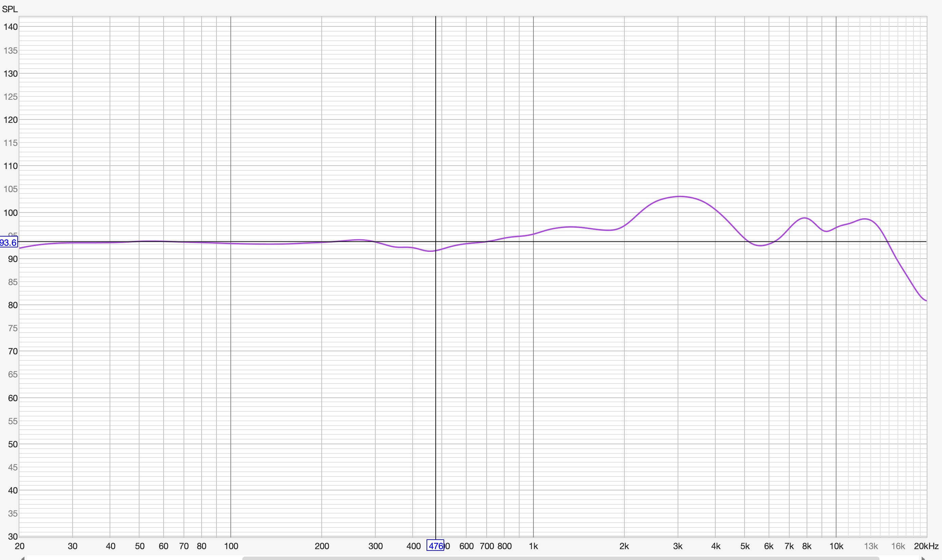
Task: Click the 476 cursor frequency readout
Action: point(435,545)
